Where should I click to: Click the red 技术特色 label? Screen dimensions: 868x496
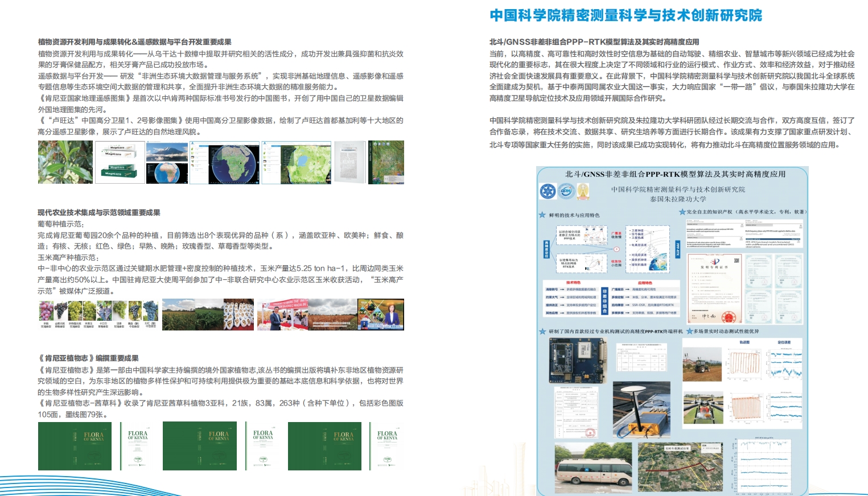[573, 282]
